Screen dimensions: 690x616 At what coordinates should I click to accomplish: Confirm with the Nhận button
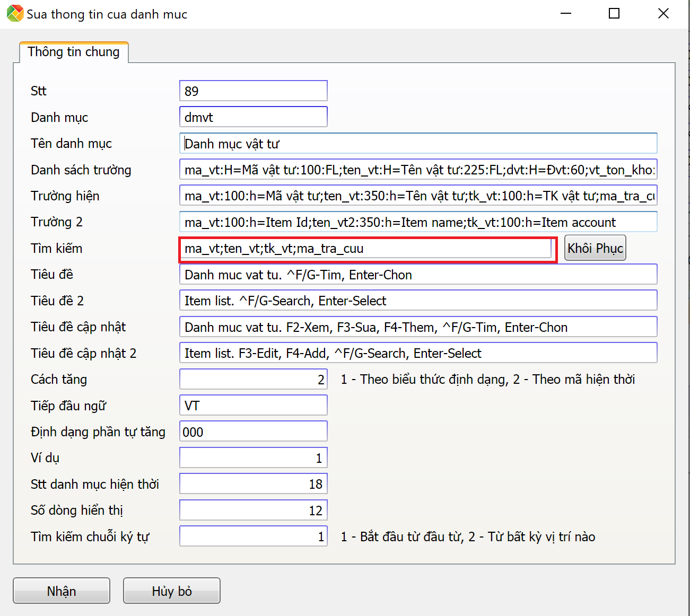(62, 591)
